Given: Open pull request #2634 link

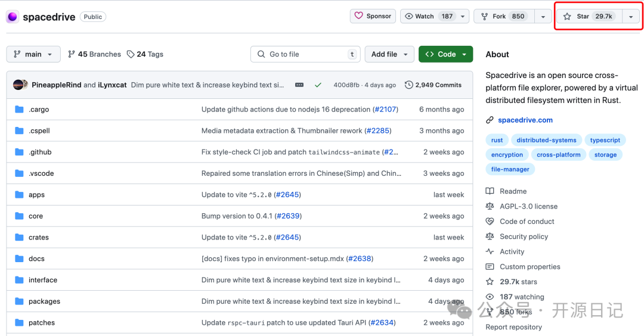Looking at the screenshot, I should (x=382, y=322).
